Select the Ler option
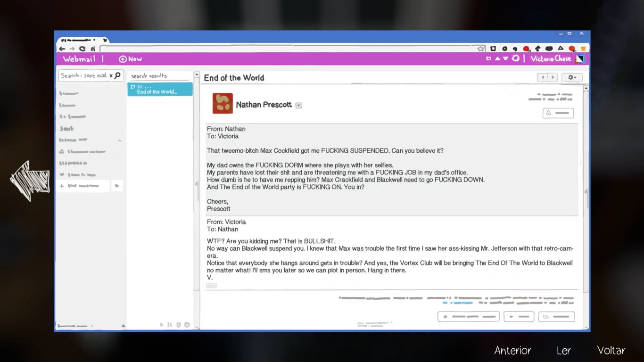Image resolution: width=644 pixels, height=362 pixels. [x=563, y=350]
